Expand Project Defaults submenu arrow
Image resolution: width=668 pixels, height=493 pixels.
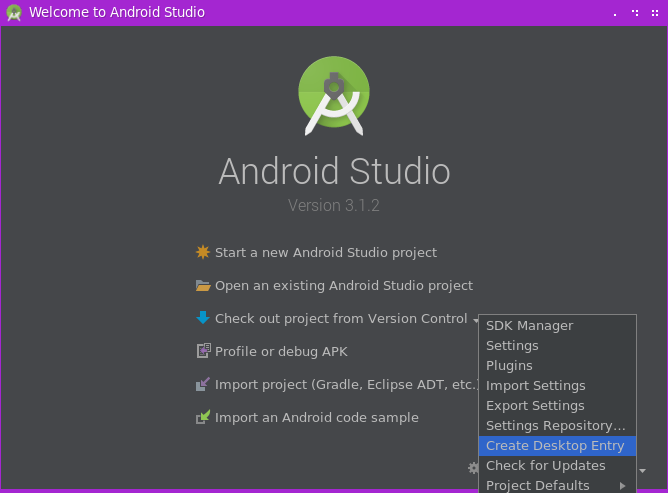point(622,486)
